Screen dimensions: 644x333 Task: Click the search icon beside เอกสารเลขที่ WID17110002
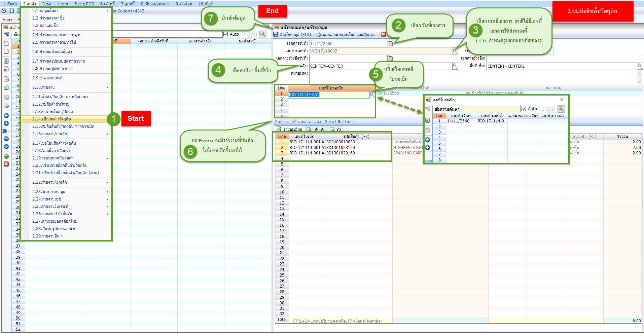pos(455,51)
